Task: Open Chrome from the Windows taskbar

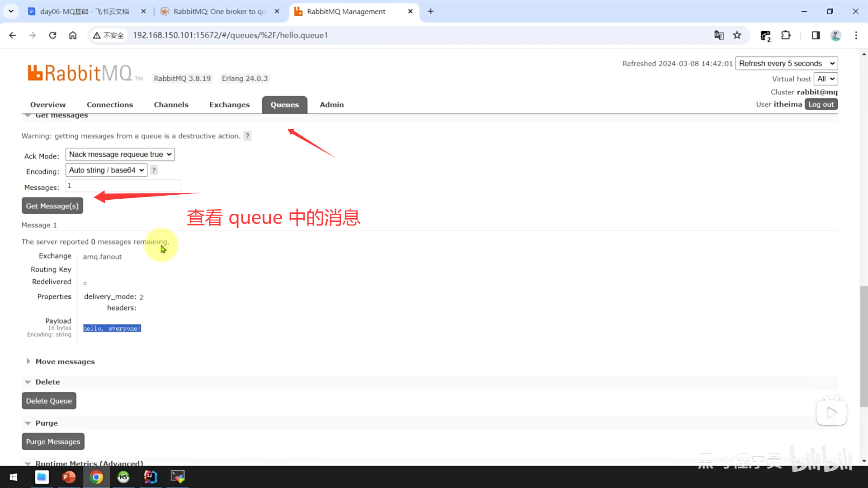Action: (x=96, y=477)
